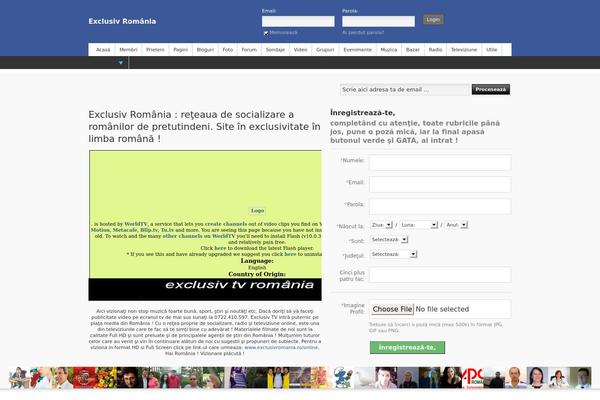Click the page heading about Exclusiv România
Image resolution: width=600 pixels, height=400 pixels.
pos(204,126)
